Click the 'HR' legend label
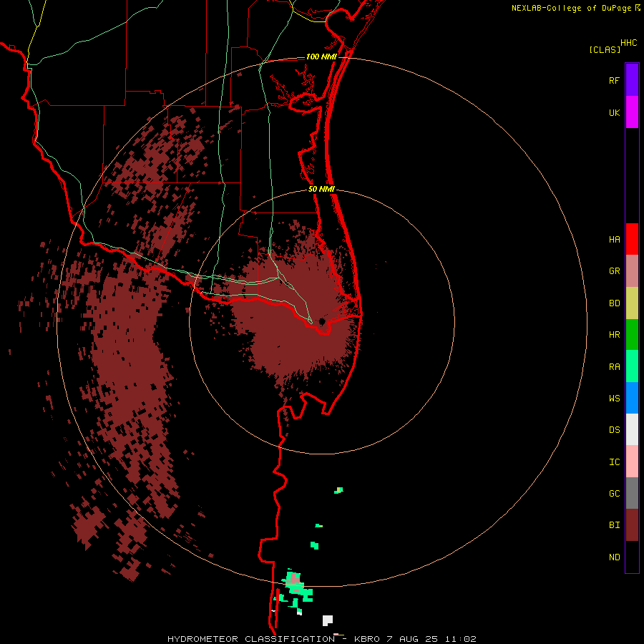 [x=614, y=335]
